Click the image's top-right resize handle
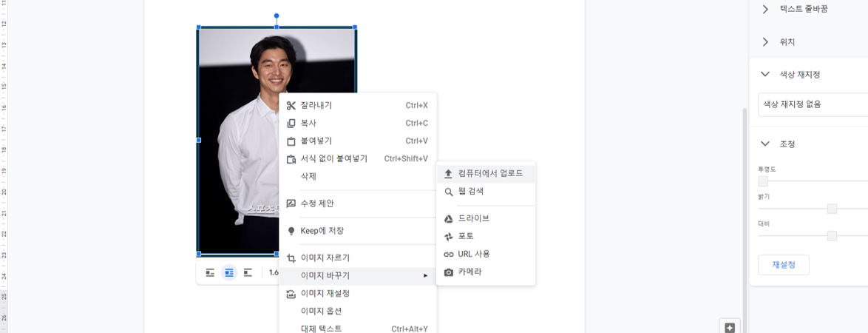Screen dimensions: 868x333 pyautogui.click(x=355, y=27)
